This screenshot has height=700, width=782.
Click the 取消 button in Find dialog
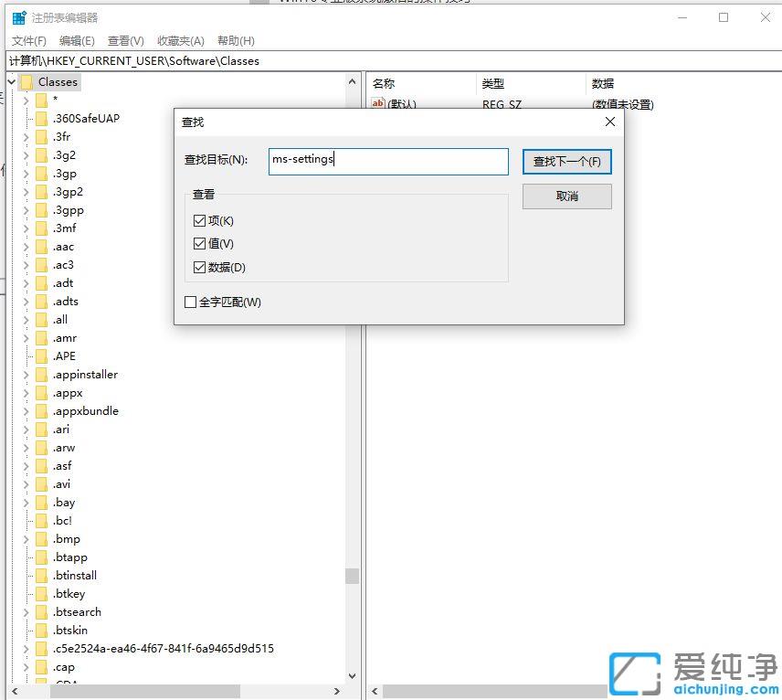[566, 196]
